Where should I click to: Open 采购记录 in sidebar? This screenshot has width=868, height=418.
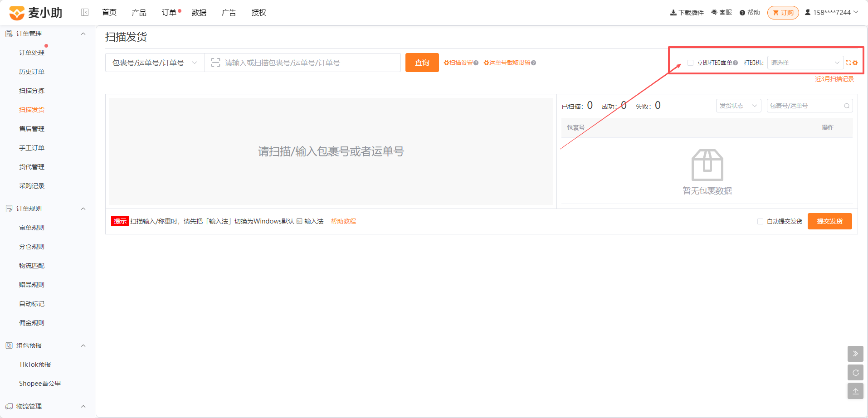pyautogui.click(x=32, y=186)
